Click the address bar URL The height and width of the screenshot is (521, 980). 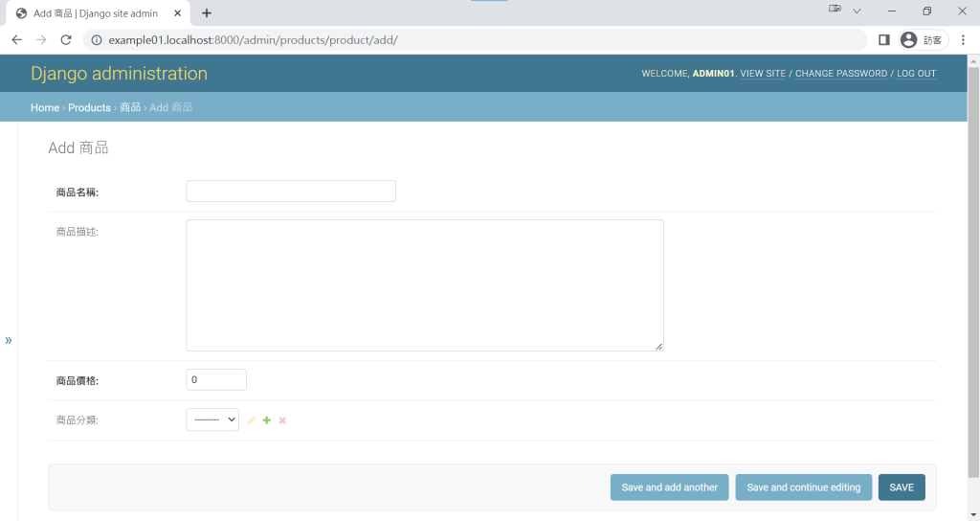[x=253, y=40]
